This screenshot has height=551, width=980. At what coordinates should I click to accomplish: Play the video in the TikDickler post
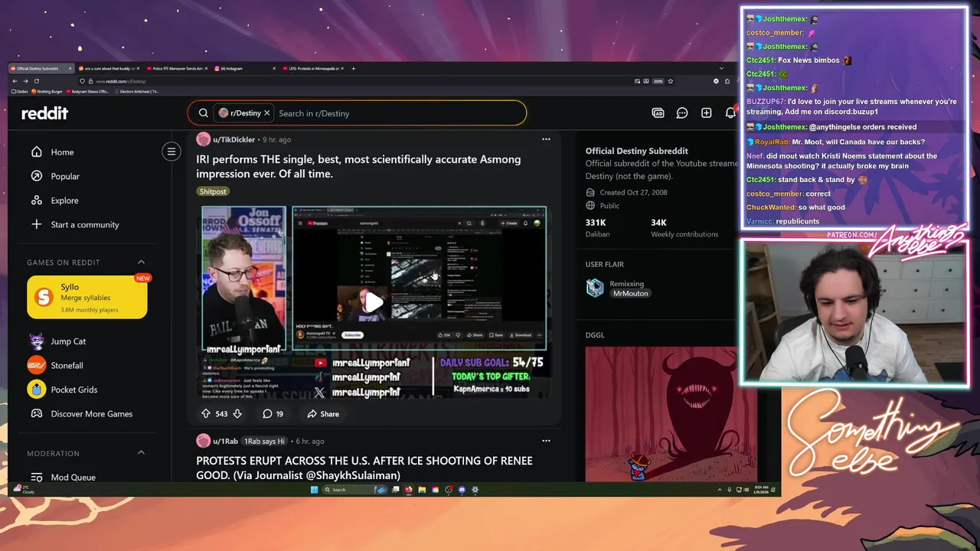tap(374, 302)
